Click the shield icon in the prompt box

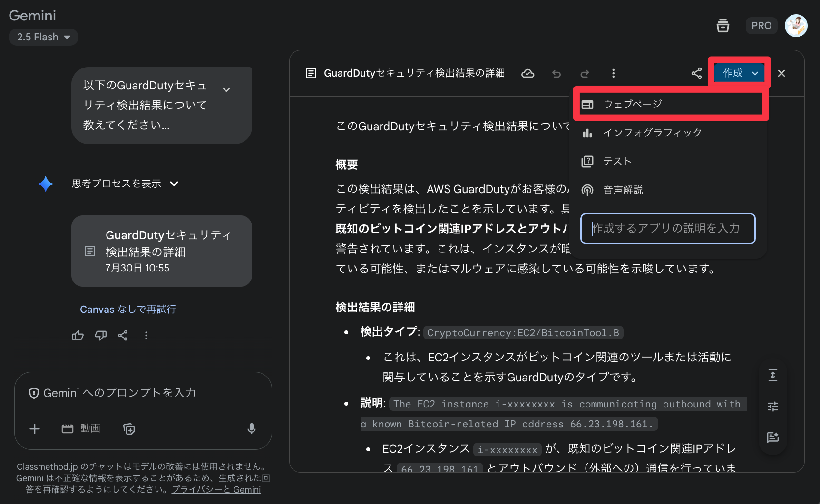[x=34, y=393]
